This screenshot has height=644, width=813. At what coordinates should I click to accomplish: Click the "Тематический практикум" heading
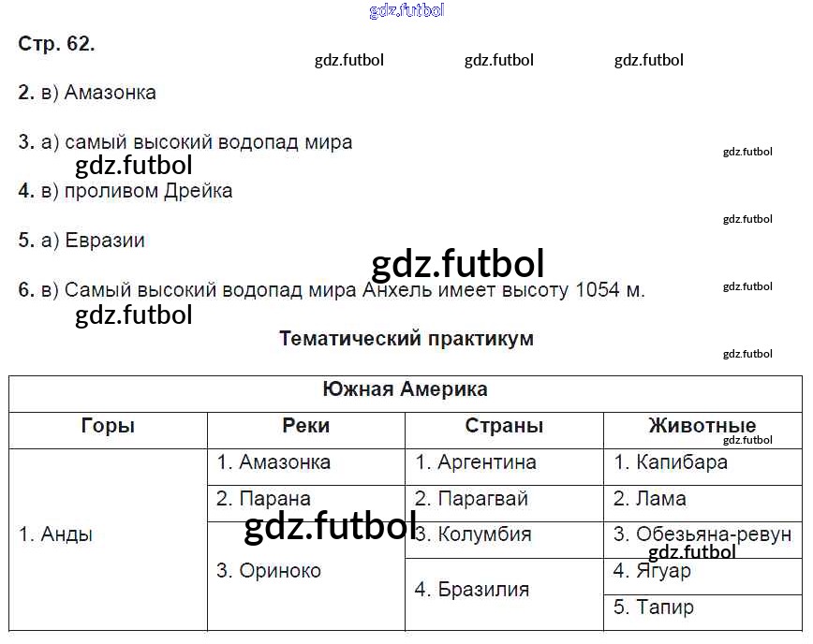click(406, 339)
